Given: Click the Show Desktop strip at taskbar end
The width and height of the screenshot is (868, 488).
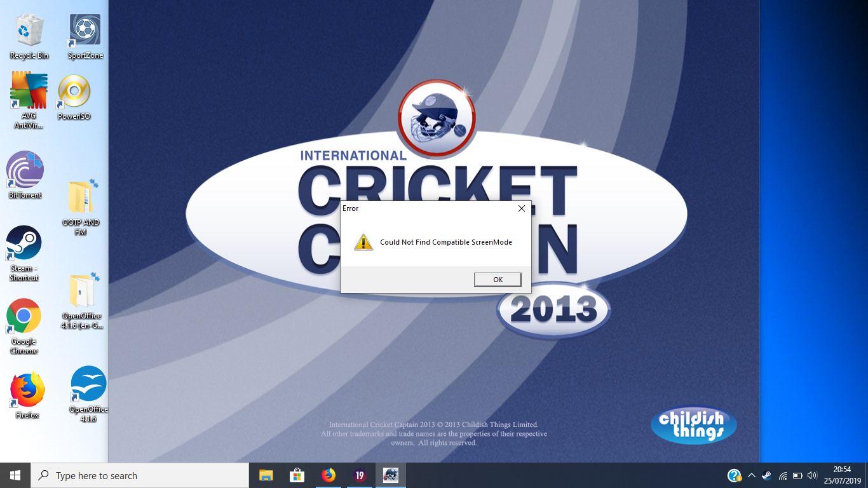Looking at the screenshot, I should pos(866,475).
